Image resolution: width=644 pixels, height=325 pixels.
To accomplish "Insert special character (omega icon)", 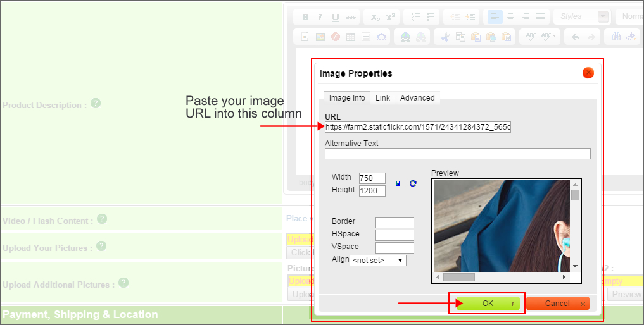I will (x=382, y=37).
